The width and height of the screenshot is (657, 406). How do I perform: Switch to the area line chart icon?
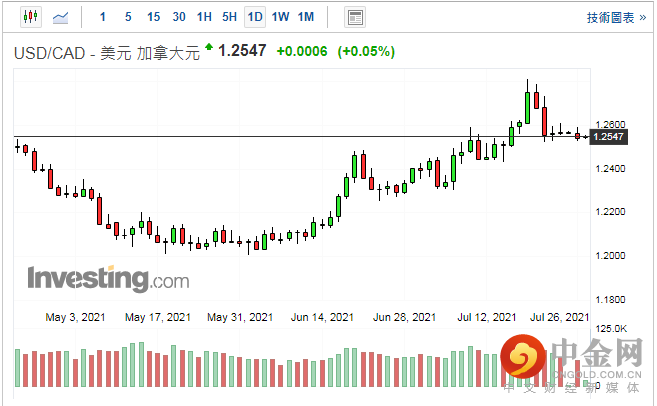[60, 18]
